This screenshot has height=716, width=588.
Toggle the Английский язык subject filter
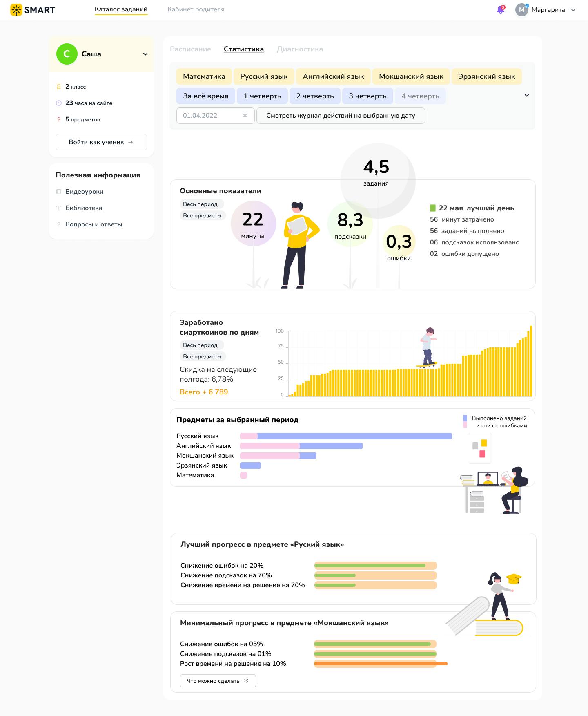tap(333, 76)
